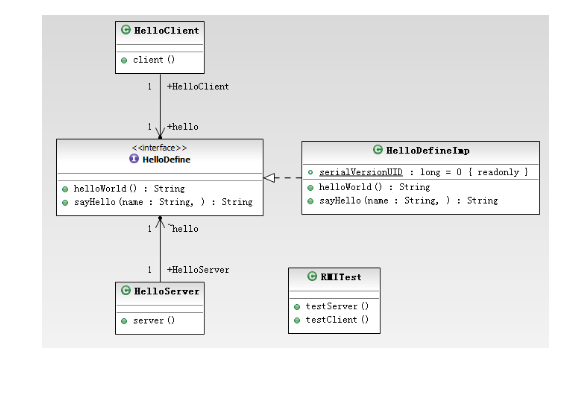Click the +HelloClient association role label
This screenshot has width=587, height=404.
click(198, 87)
